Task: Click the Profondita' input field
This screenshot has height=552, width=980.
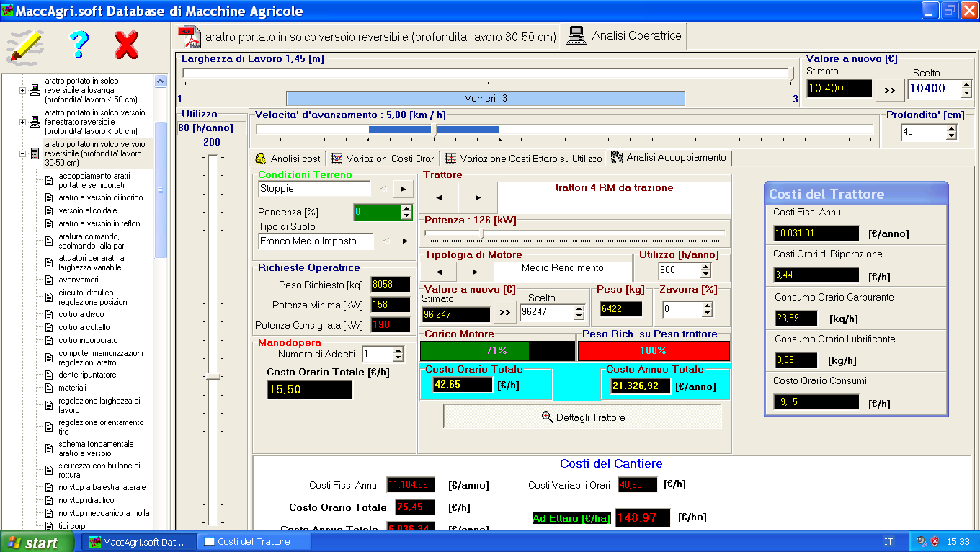Action: coord(923,132)
